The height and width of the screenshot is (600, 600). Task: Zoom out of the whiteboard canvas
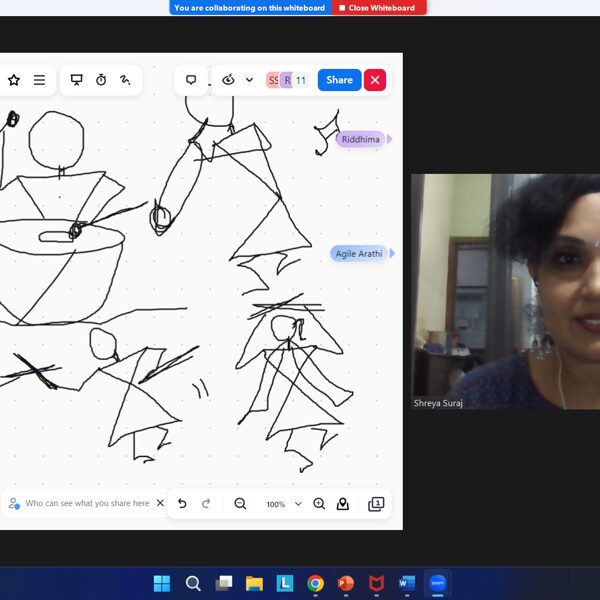(240, 504)
